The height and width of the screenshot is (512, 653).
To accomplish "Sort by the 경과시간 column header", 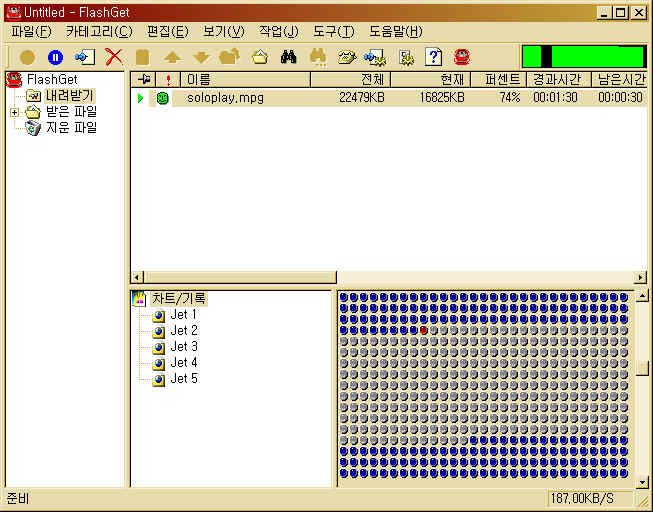I will tap(559, 79).
